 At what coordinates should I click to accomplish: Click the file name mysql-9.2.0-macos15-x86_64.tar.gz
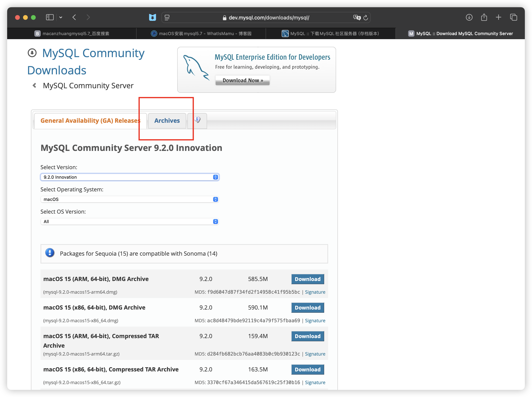[82, 382]
